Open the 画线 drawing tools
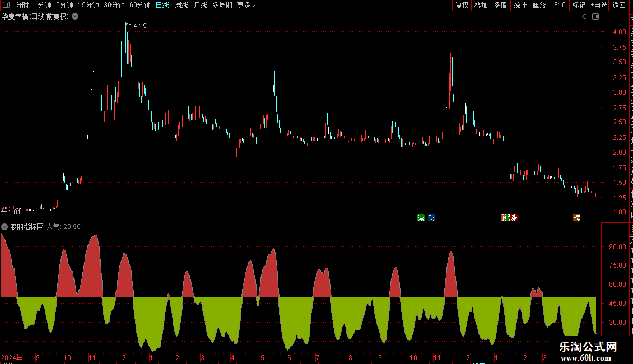The height and width of the screenshot is (364, 633). [x=540, y=5]
